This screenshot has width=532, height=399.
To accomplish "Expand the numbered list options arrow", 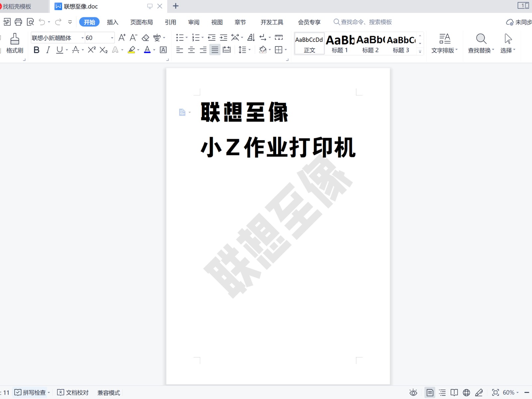I will click(202, 38).
